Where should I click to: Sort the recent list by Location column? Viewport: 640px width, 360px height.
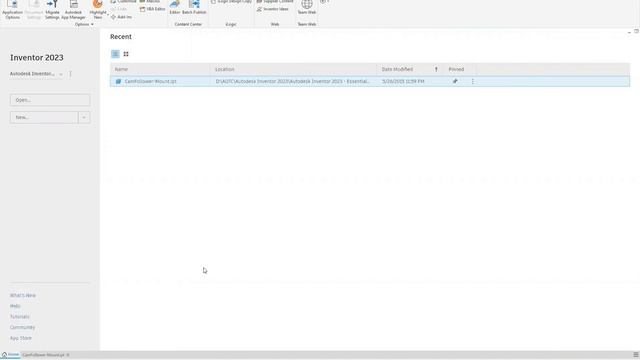(294, 69)
